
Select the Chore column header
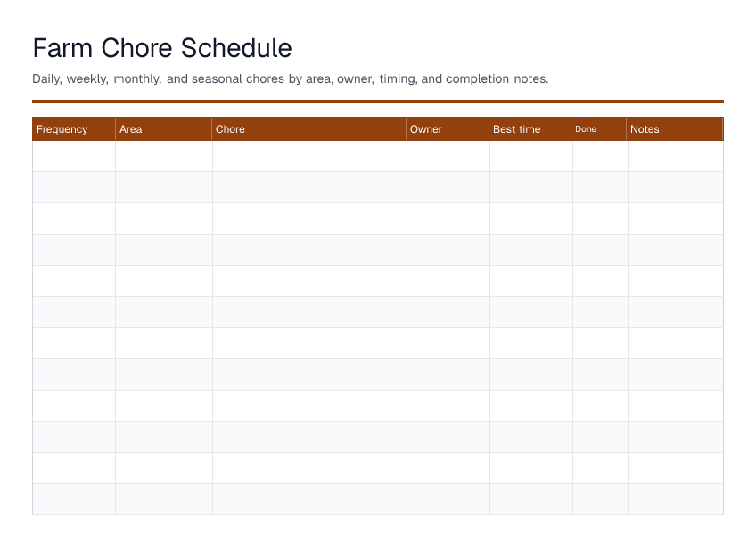tap(309, 128)
